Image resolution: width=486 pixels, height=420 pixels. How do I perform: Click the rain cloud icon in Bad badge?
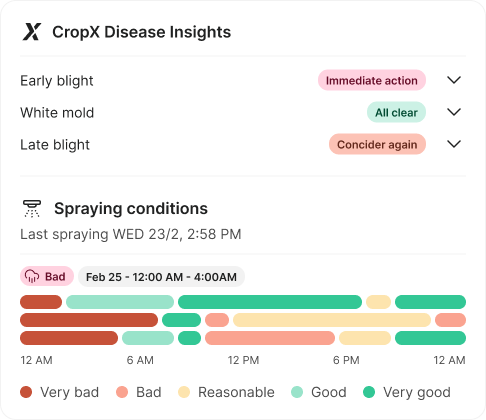point(32,276)
